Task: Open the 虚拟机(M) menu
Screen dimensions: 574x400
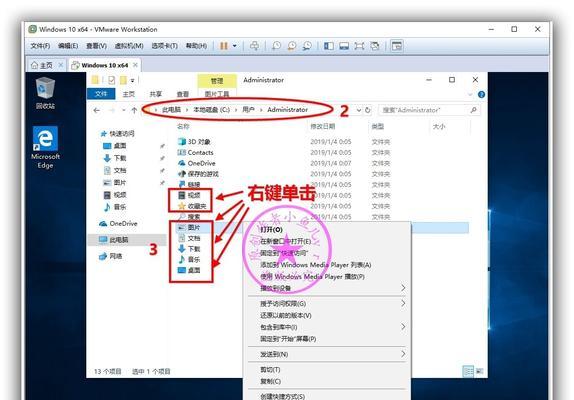Action: 129,46
